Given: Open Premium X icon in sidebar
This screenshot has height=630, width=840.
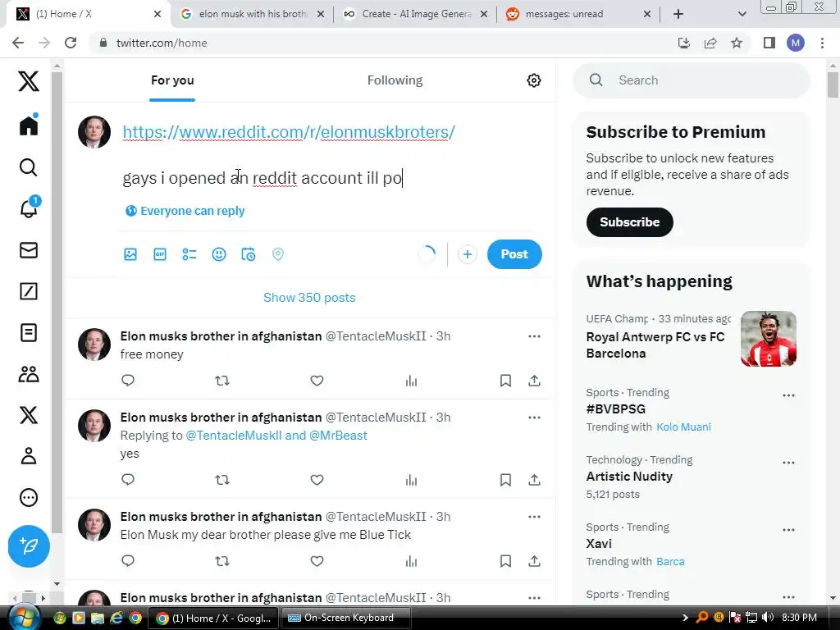Looking at the screenshot, I should pyautogui.click(x=29, y=415).
